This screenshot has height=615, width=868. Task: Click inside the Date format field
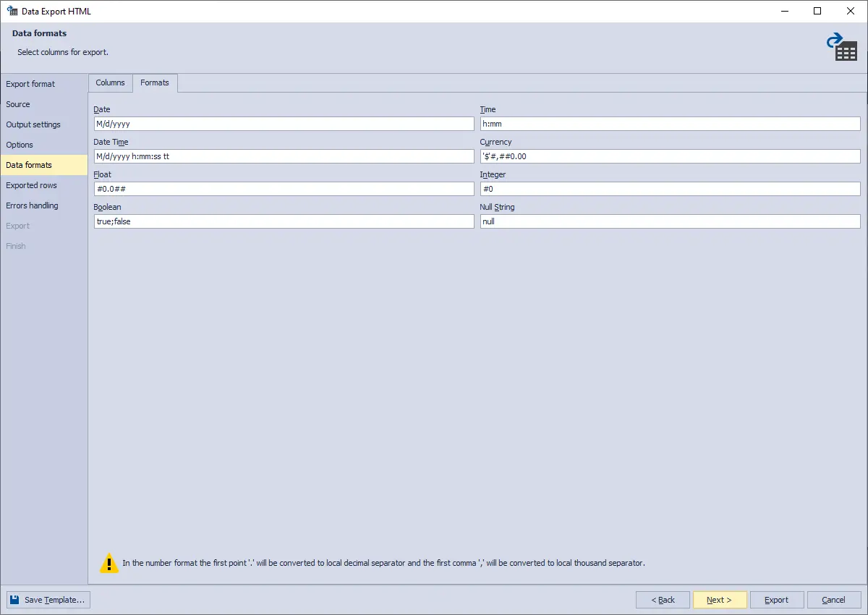tap(282, 123)
